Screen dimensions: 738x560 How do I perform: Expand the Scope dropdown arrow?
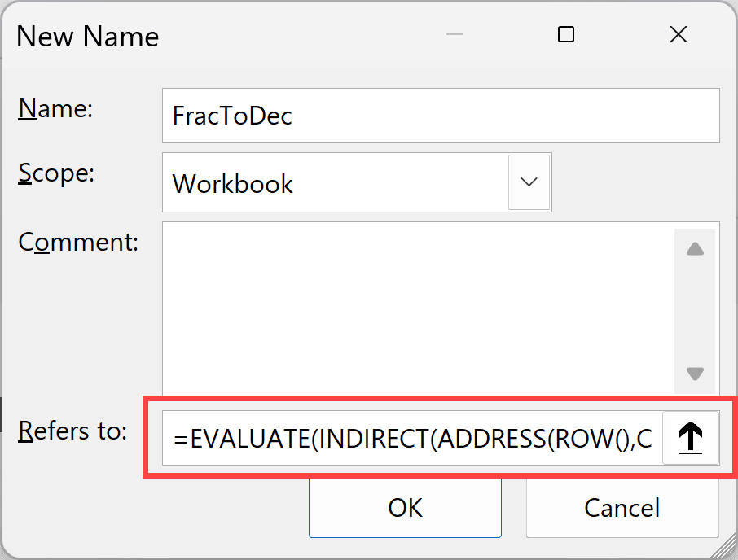point(529,182)
